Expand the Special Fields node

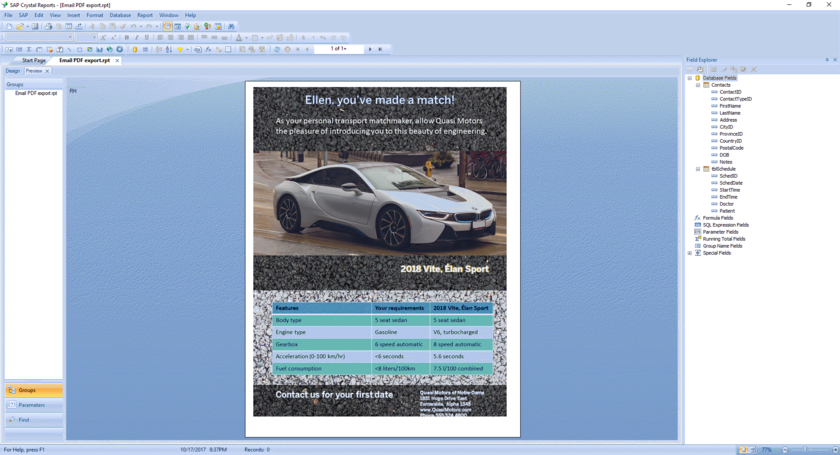coord(690,253)
